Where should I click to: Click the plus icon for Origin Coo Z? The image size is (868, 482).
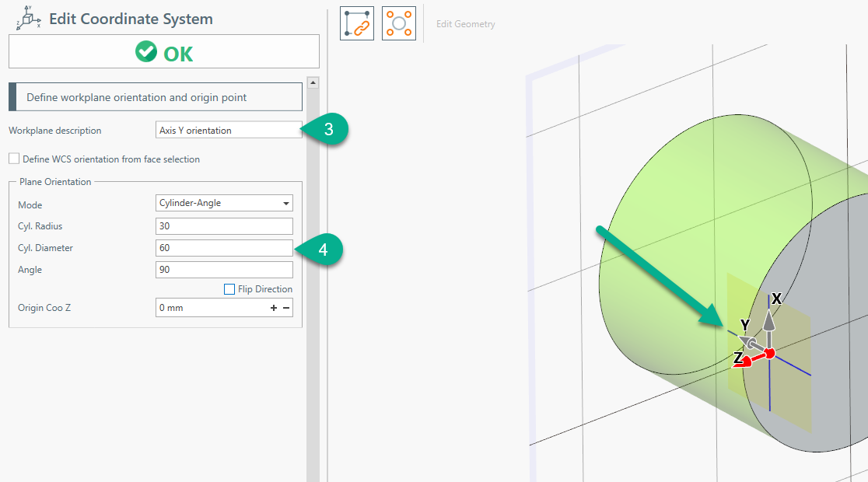click(274, 308)
